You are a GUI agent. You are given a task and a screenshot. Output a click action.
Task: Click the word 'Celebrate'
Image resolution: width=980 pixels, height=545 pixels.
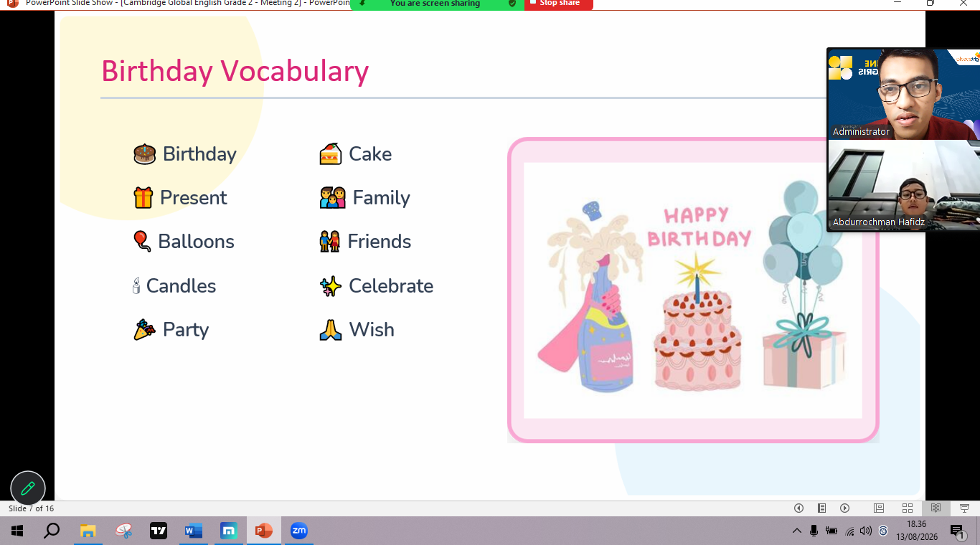391,285
